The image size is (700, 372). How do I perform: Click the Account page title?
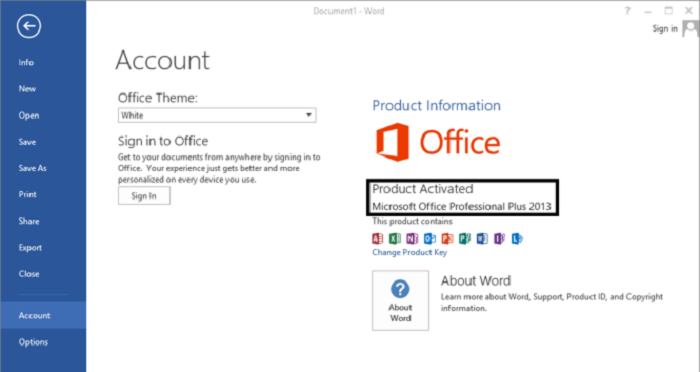click(x=162, y=60)
